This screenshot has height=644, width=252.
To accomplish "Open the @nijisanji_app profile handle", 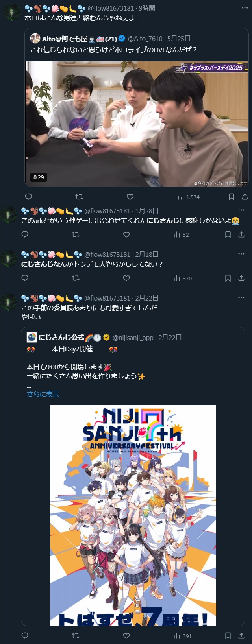I will [x=133, y=338].
